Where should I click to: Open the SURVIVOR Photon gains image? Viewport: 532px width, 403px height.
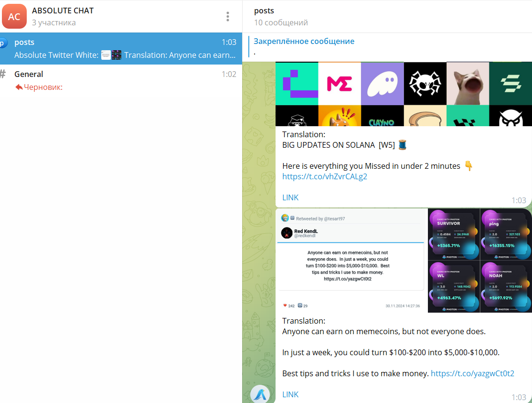[x=453, y=234]
